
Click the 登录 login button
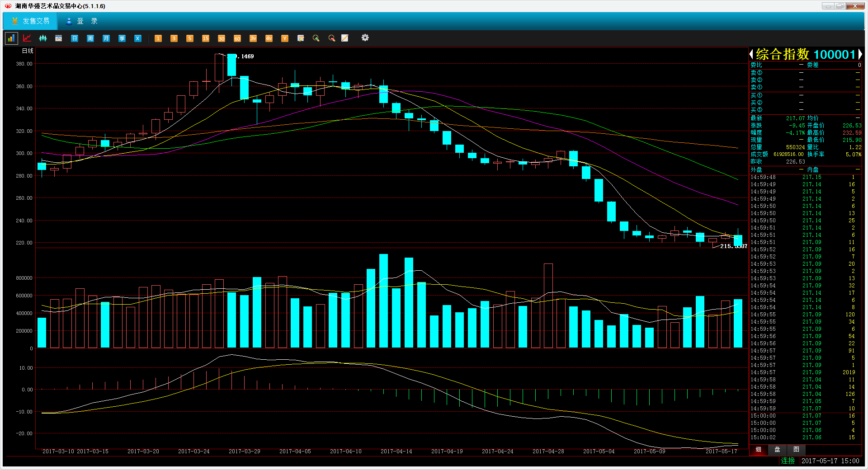(x=81, y=21)
